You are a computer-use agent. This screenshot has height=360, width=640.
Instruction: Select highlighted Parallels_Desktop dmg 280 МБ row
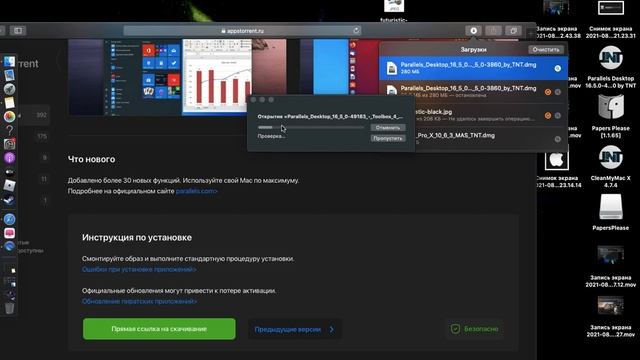coord(473,68)
